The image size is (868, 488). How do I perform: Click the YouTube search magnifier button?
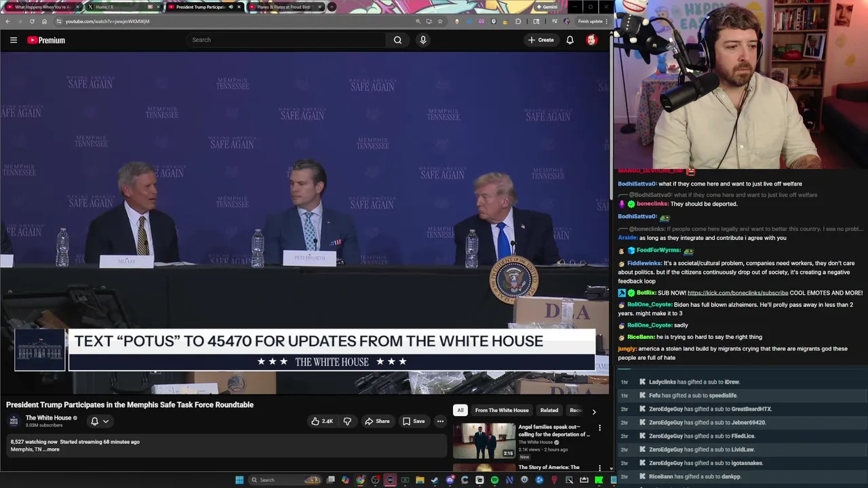point(397,40)
